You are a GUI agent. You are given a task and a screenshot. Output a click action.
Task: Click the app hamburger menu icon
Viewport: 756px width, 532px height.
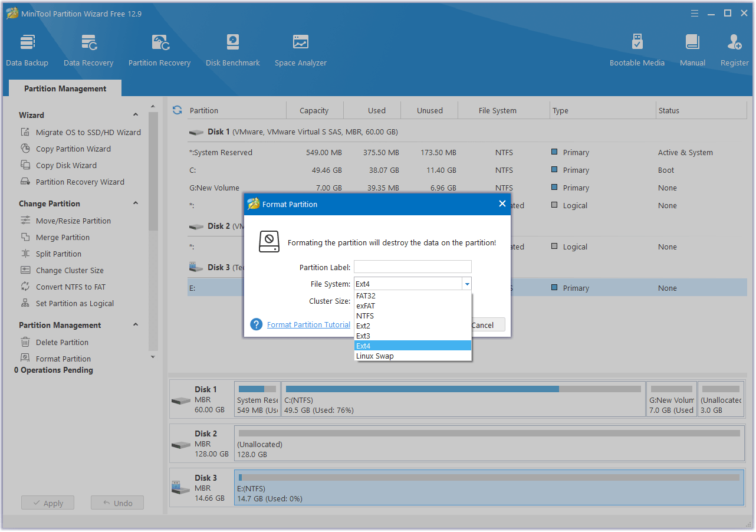point(694,13)
